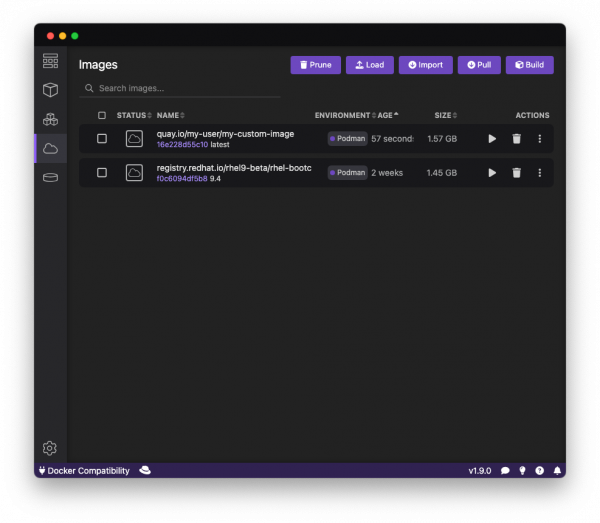Delete the rhel-bootc image

point(516,173)
